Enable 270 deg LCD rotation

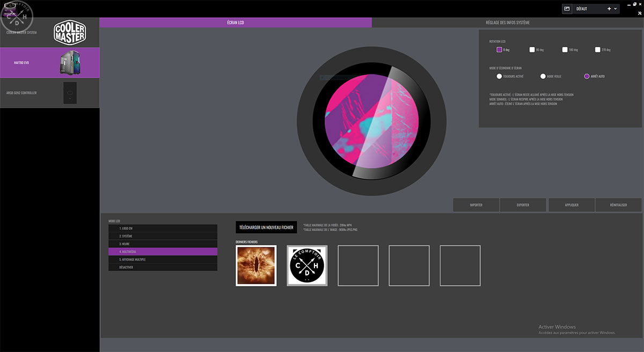tap(598, 49)
